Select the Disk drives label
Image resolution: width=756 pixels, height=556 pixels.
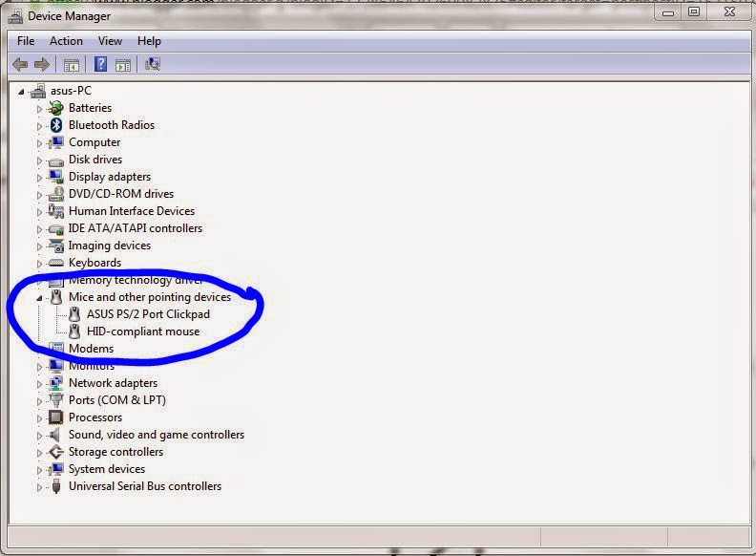tap(95, 160)
